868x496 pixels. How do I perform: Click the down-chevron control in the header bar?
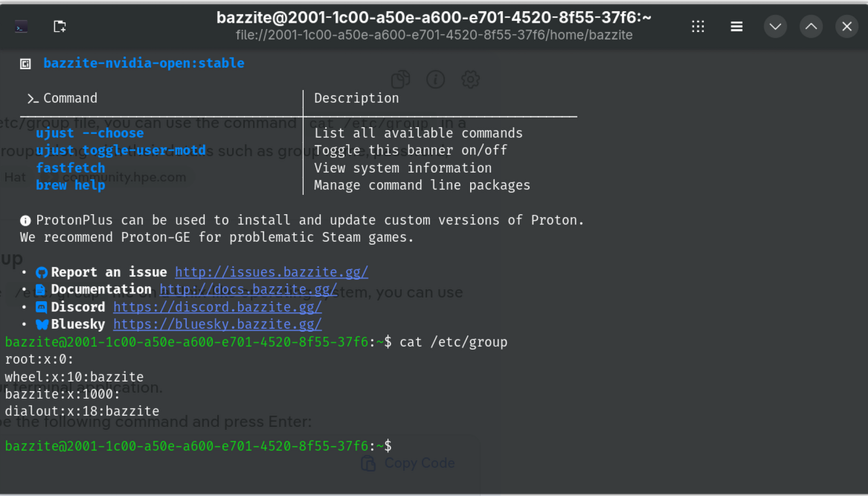click(x=775, y=26)
